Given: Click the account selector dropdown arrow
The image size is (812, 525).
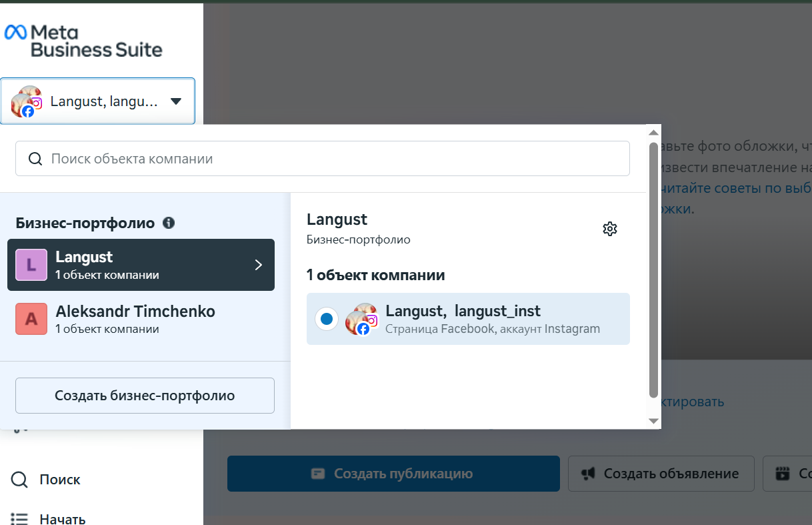Looking at the screenshot, I should [x=176, y=101].
